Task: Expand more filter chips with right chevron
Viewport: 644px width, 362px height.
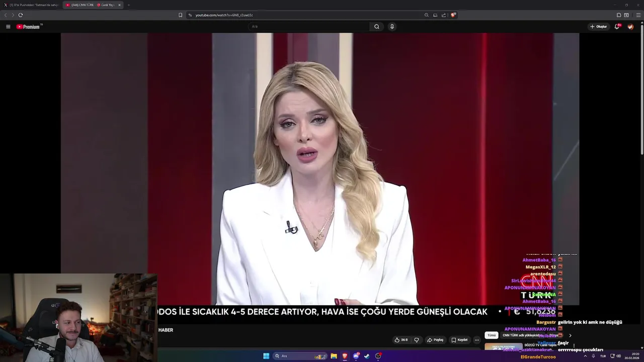Action: tap(570, 335)
